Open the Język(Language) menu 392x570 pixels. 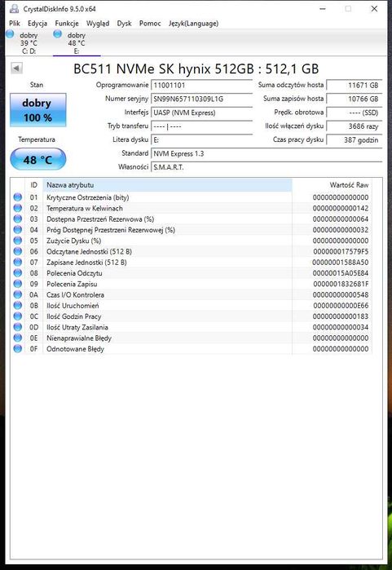pos(194,24)
